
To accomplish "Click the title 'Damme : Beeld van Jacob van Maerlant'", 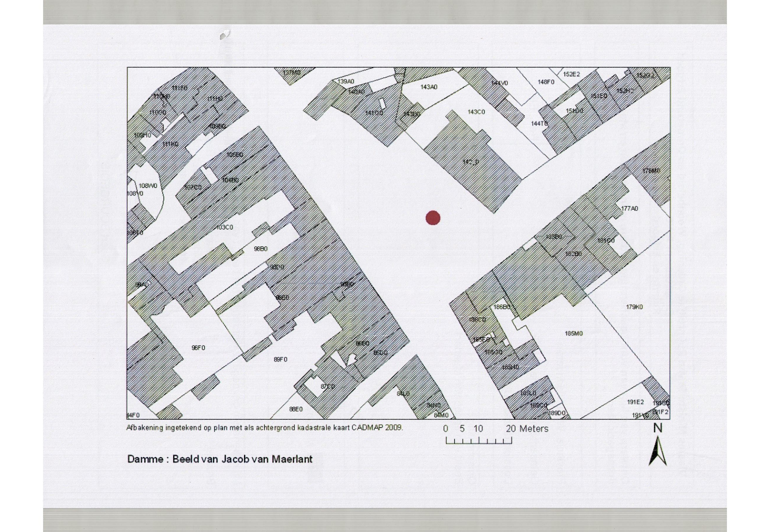I will point(219,459).
